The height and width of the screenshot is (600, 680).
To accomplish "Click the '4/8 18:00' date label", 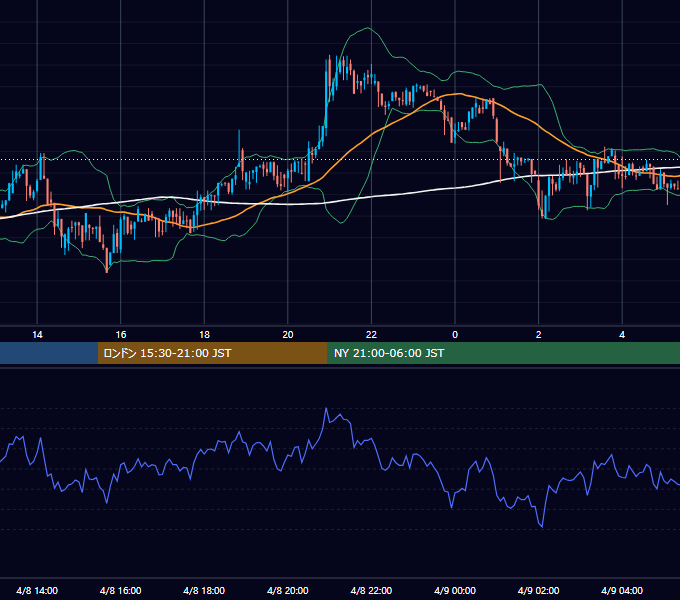I will coord(204,590).
